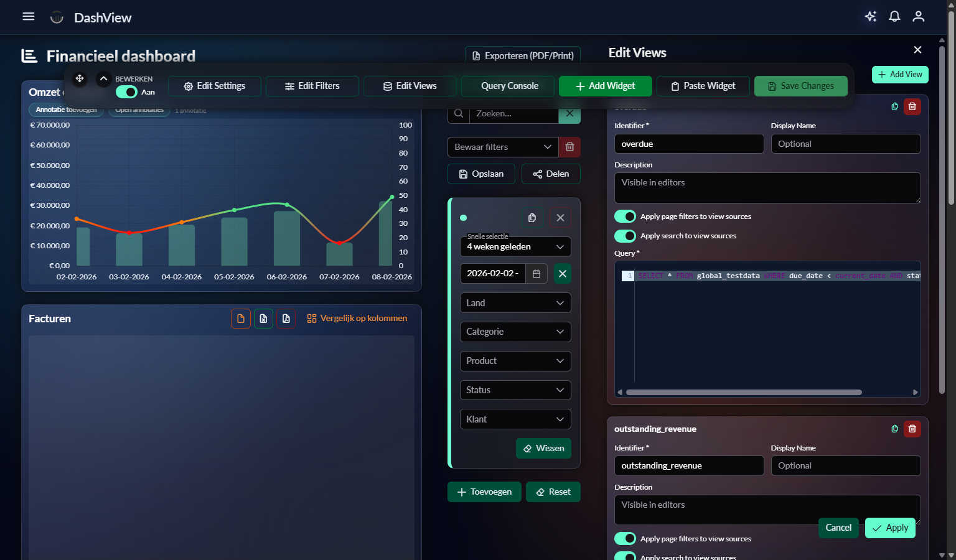Open the hamburger navigation menu
956x560 pixels.
pyautogui.click(x=28, y=17)
